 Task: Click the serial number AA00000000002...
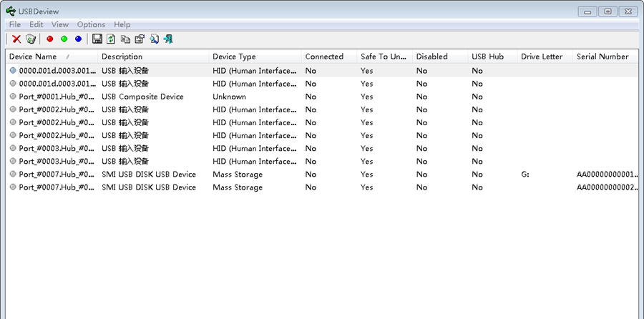point(608,187)
